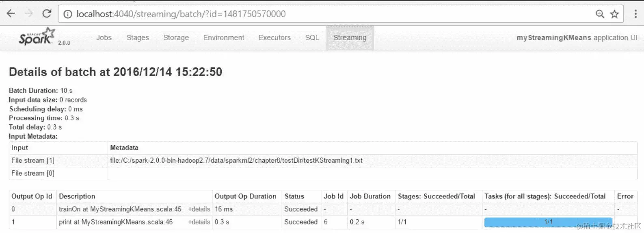Open the SQL tab
This screenshot has width=644, height=233.
pos(312,37)
